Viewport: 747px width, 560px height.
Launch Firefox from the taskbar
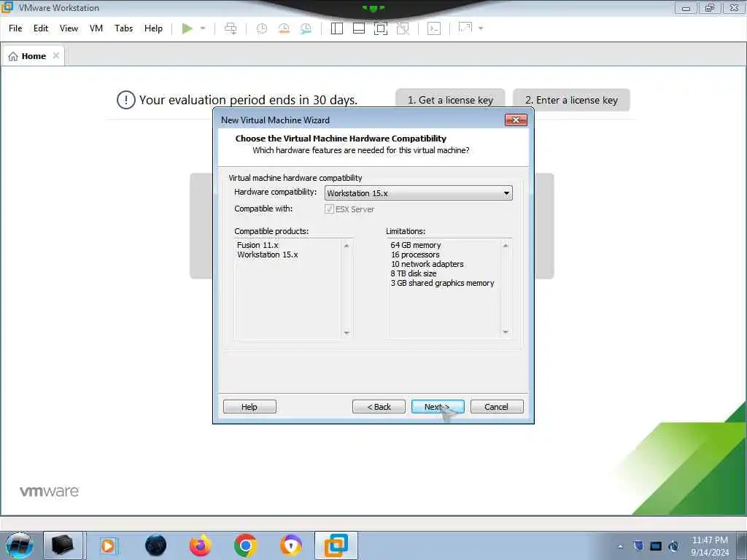(200, 545)
